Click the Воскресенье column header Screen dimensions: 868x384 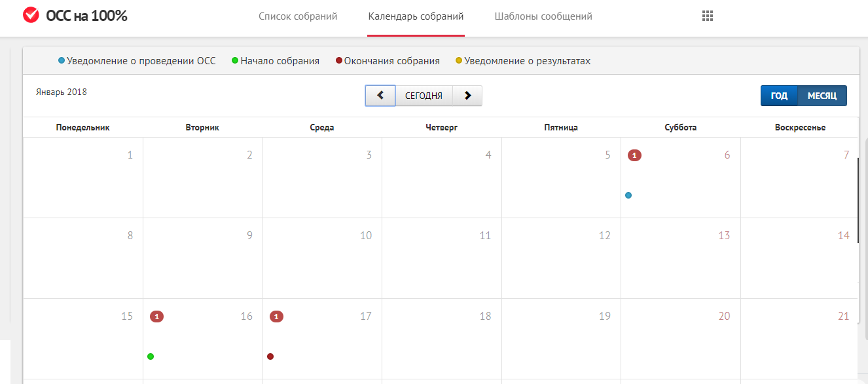click(x=800, y=128)
